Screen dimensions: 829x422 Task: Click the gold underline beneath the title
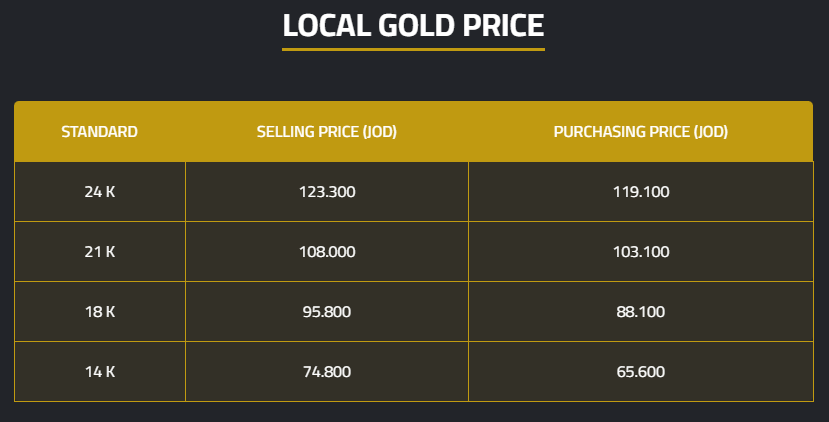click(x=413, y=48)
